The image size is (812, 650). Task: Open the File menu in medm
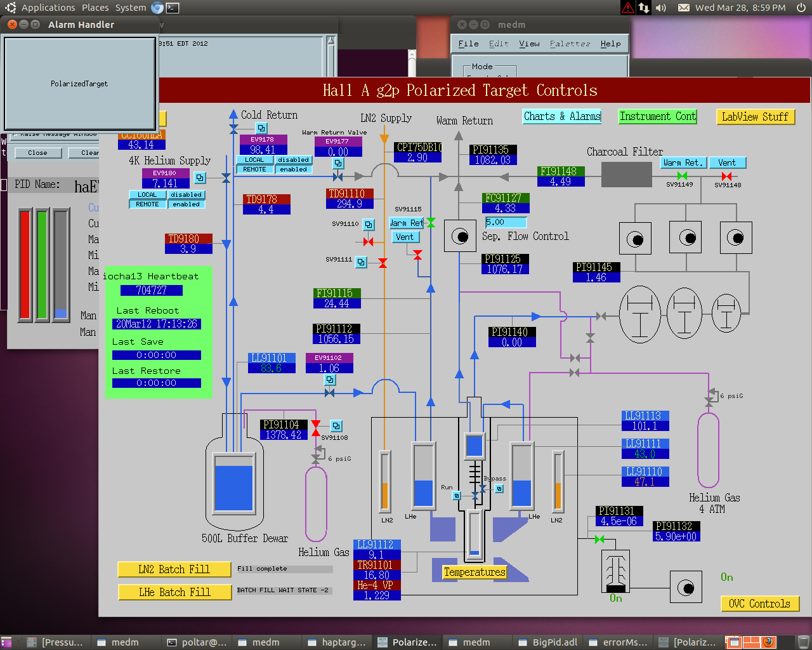point(468,44)
